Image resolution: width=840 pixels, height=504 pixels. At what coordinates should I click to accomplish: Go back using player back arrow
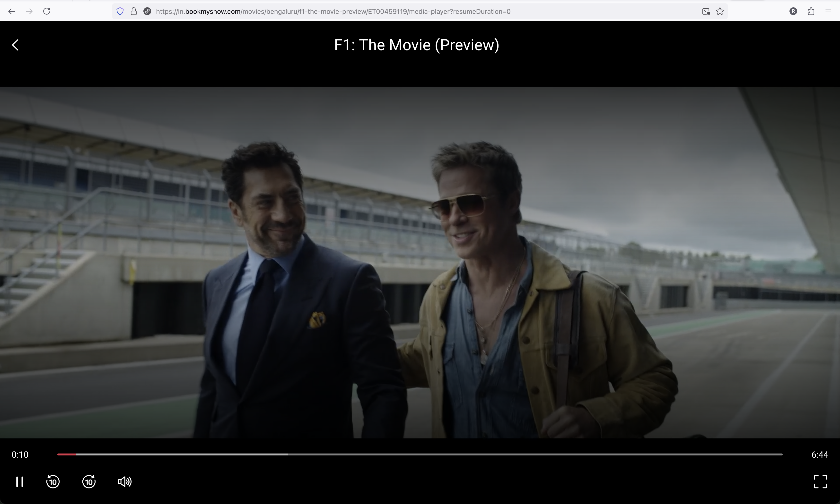[15, 45]
